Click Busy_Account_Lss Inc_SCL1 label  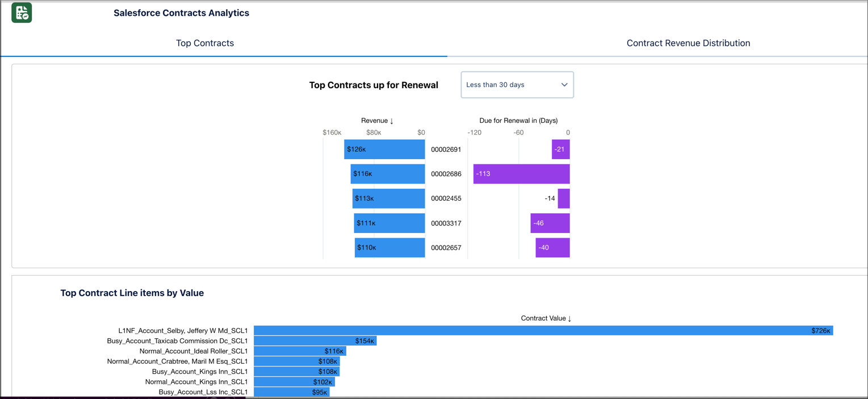tap(203, 392)
